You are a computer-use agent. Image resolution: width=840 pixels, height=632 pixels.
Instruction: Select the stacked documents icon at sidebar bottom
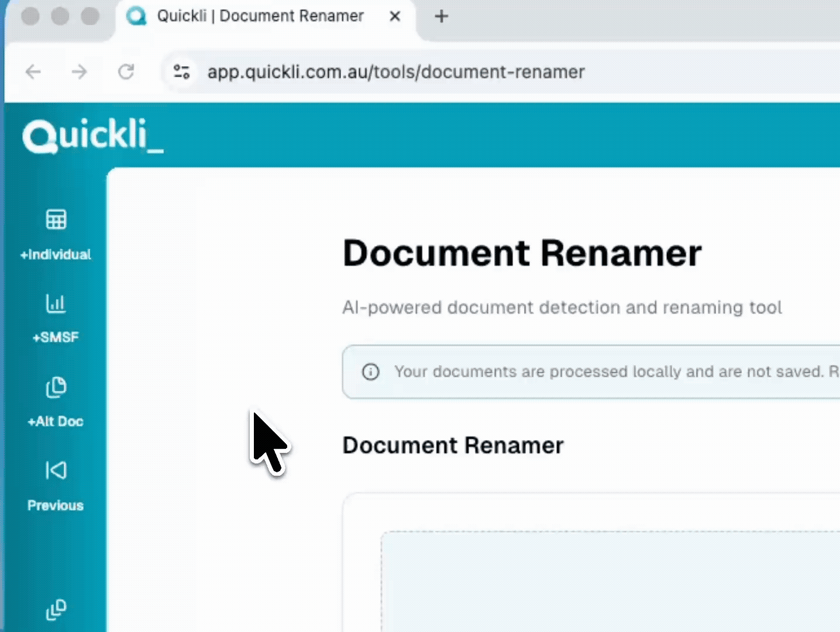56,610
